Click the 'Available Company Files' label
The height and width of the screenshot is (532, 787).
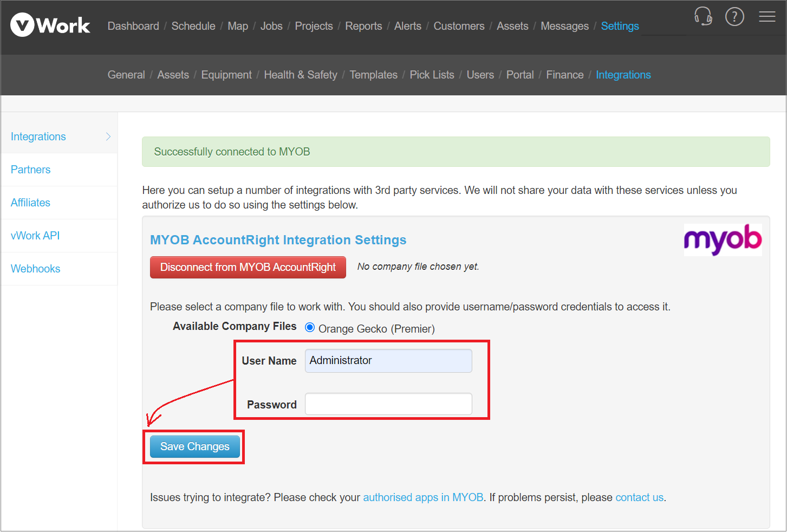235,326
